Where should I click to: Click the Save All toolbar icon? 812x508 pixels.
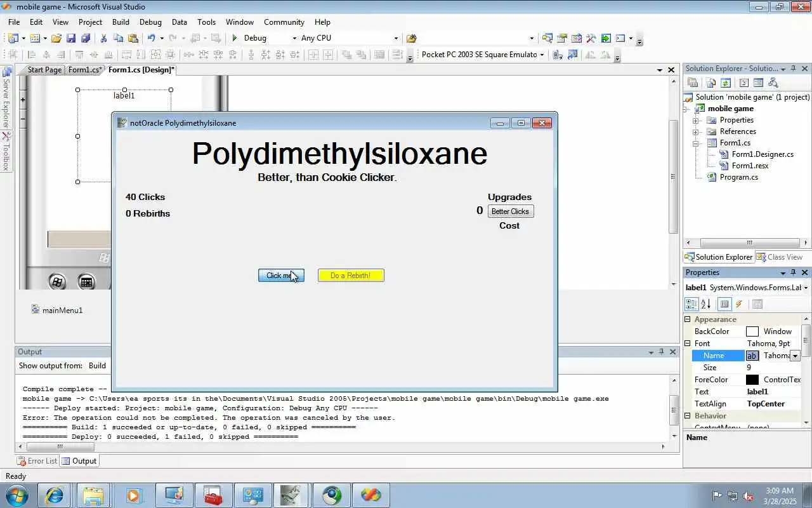[86, 38]
